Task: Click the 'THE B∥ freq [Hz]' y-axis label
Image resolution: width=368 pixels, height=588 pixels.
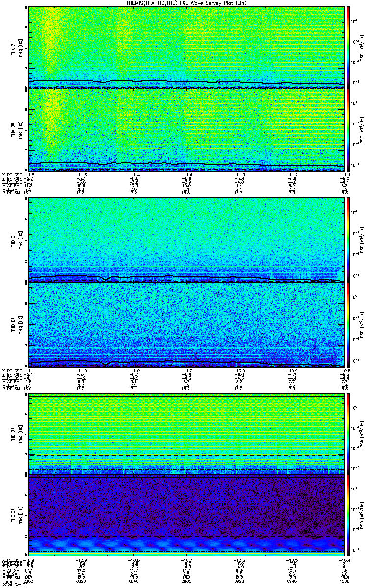Action: point(16,516)
